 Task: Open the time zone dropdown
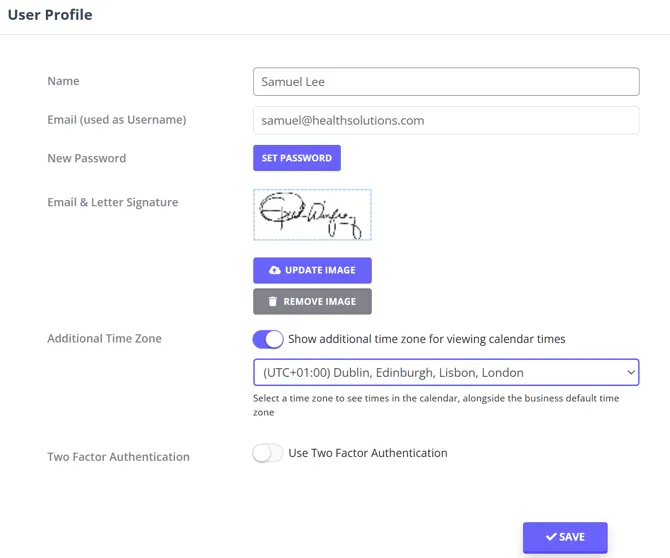(446, 372)
